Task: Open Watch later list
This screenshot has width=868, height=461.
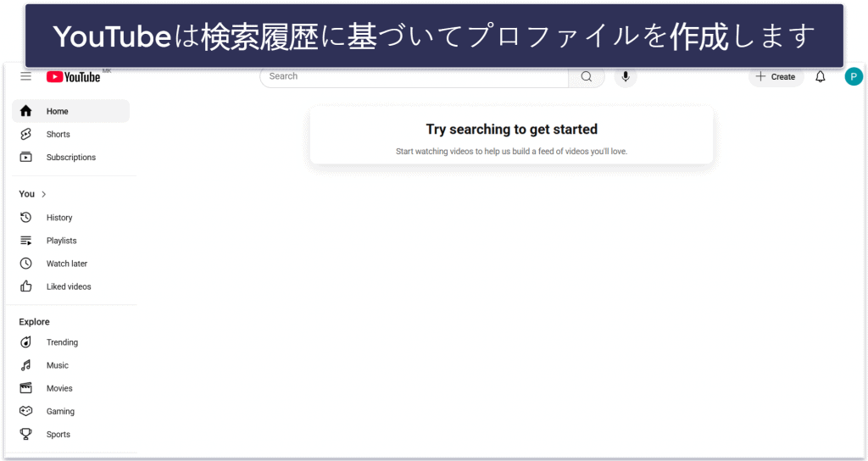Action: [71, 264]
